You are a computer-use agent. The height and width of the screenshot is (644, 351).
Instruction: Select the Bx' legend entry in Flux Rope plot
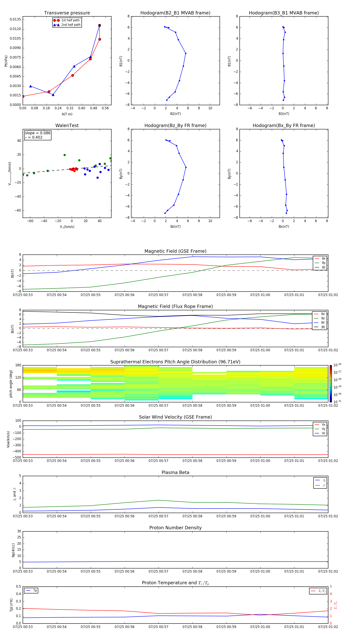point(320,314)
